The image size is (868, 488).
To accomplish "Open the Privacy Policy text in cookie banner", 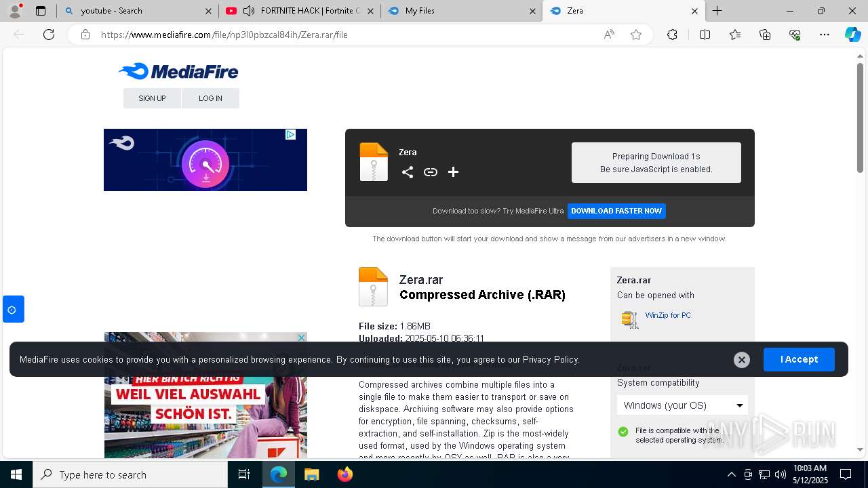I will click(551, 360).
